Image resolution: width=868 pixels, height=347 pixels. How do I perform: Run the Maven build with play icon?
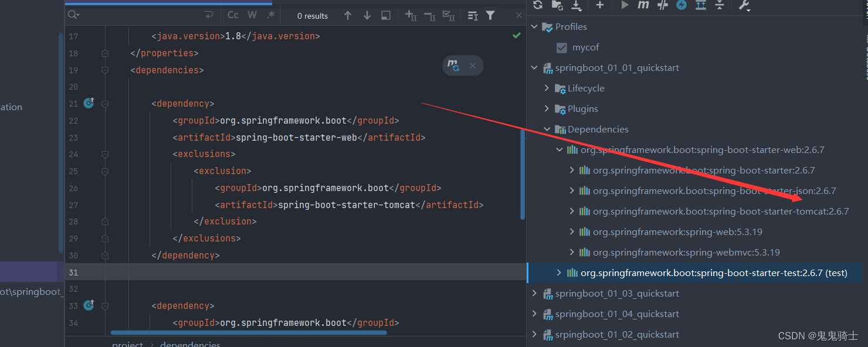625,5
